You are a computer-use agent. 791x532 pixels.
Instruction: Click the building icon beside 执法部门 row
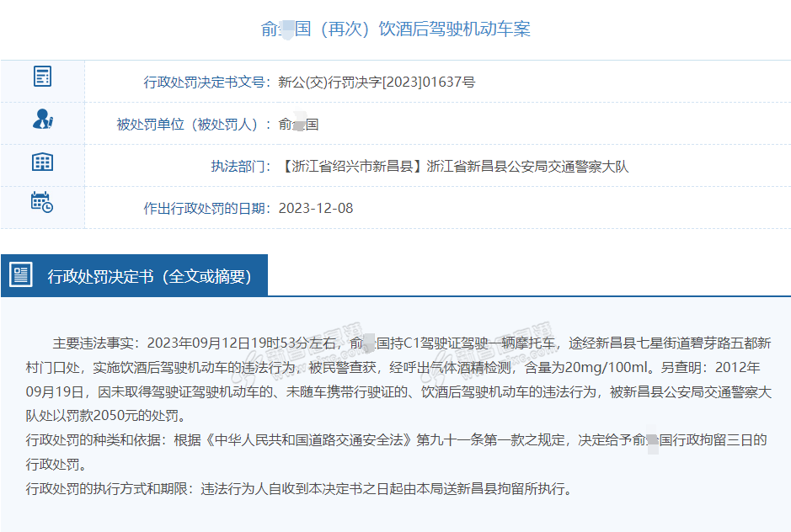42,162
